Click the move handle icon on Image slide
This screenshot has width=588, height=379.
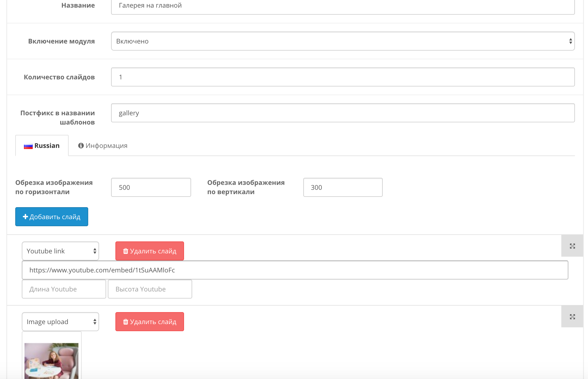(x=572, y=317)
